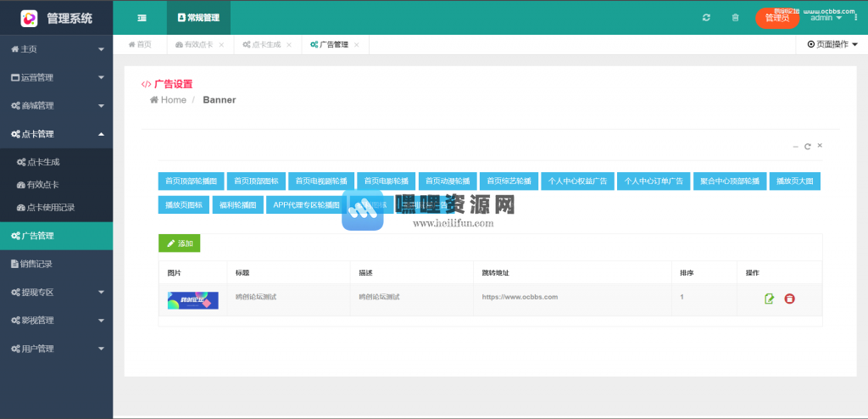Image resolution: width=868 pixels, height=419 pixels.
Task: Expand the 主页 sidebar menu
Action: click(57, 49)
